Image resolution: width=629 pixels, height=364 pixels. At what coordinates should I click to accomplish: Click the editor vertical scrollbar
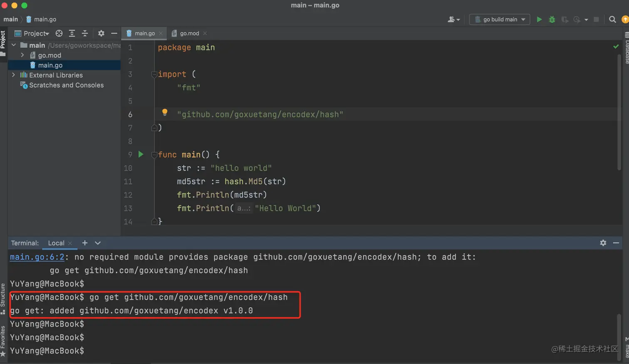tap(619, 111)
